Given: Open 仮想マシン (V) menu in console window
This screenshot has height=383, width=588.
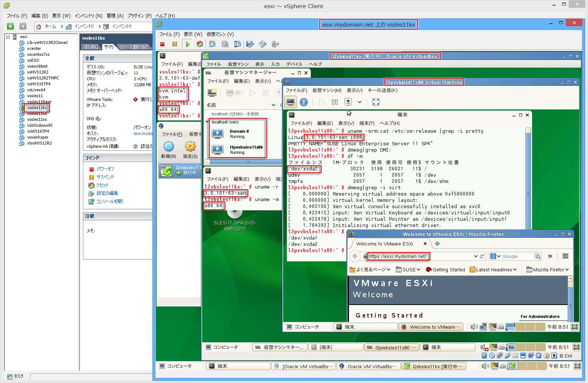Looking at the screenshot, I should coord(220,34).
